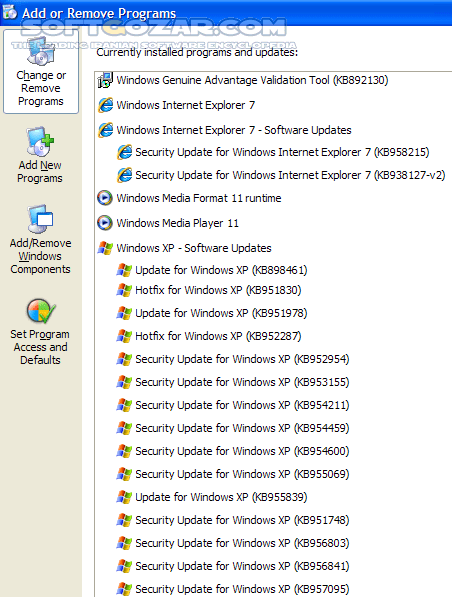Viewport: 452px width, 597px height.
Task: Select Security Update for IE7 (KB938127-v2)
Action: pos(290,175)
